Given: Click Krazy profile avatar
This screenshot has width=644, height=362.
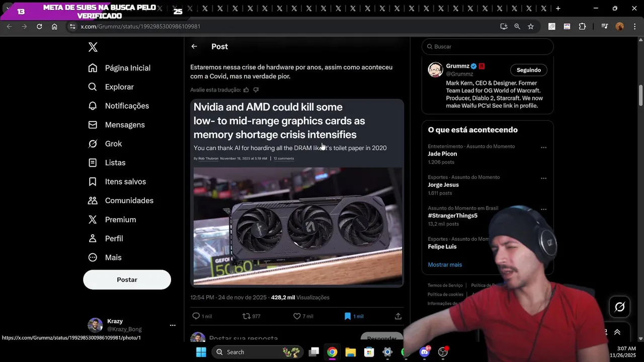Looking at the screenshot, I should (95, 325).
